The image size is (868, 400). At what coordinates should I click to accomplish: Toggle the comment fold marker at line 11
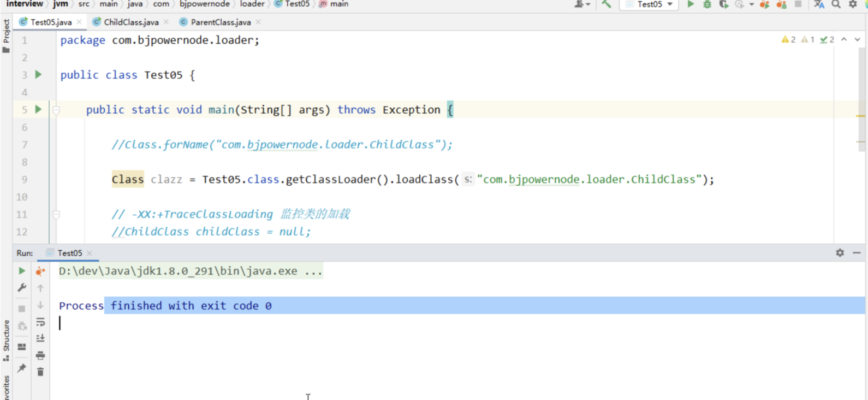click(56, 215)
